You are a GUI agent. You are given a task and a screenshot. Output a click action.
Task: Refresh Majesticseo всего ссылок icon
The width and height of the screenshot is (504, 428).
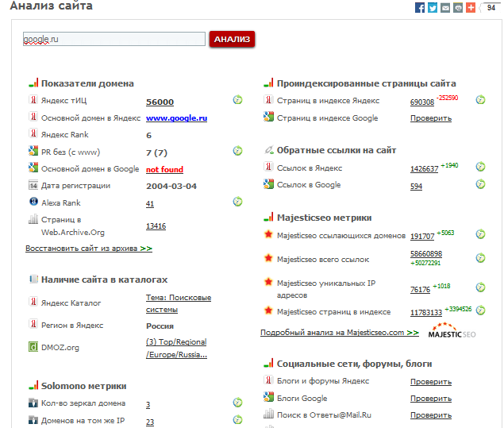coord(480,258)
